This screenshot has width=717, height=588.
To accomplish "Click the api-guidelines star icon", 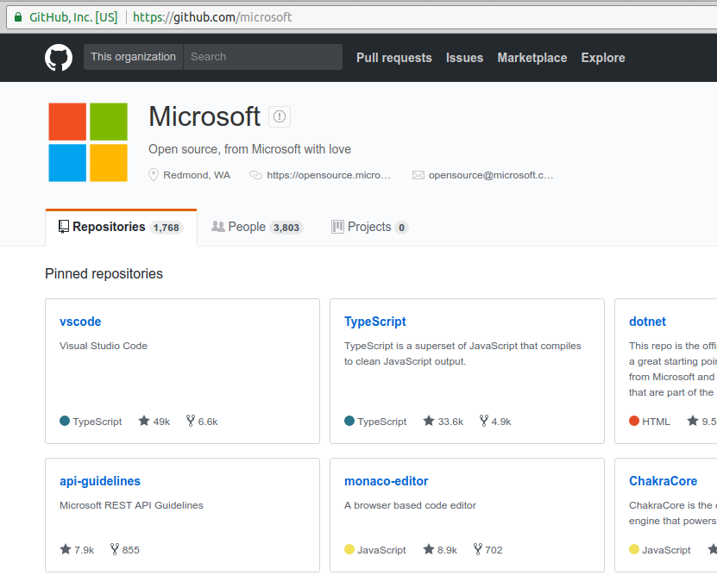I will click(66, 548).
